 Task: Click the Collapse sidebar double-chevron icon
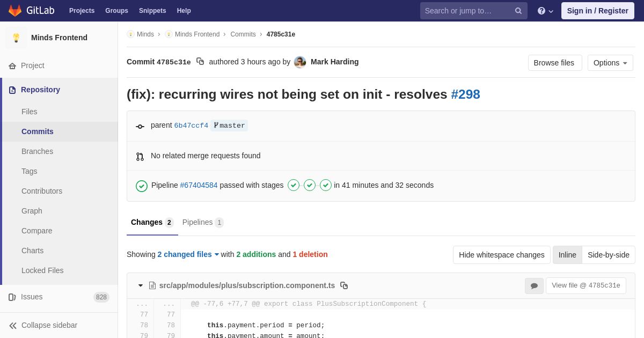13,326
